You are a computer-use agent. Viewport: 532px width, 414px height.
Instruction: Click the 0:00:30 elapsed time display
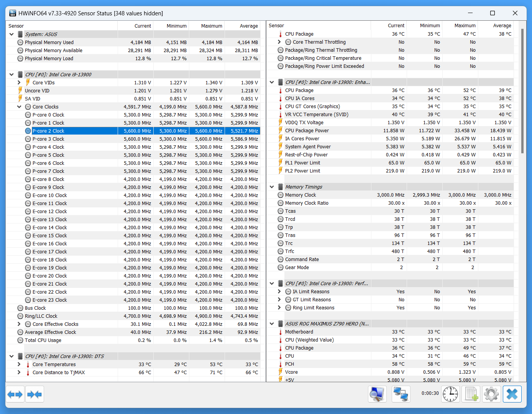pos(430,393)
